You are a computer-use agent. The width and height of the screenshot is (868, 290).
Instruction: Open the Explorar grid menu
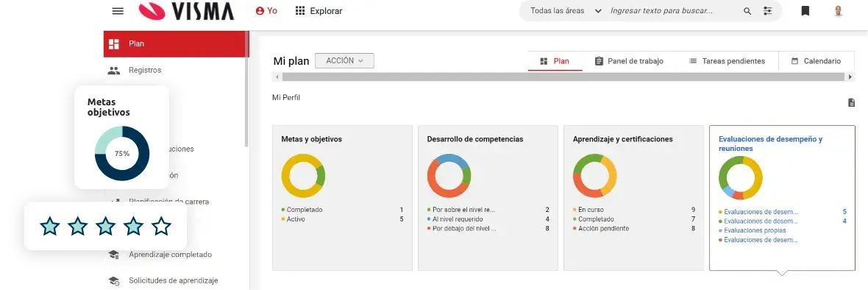[319, 10]
